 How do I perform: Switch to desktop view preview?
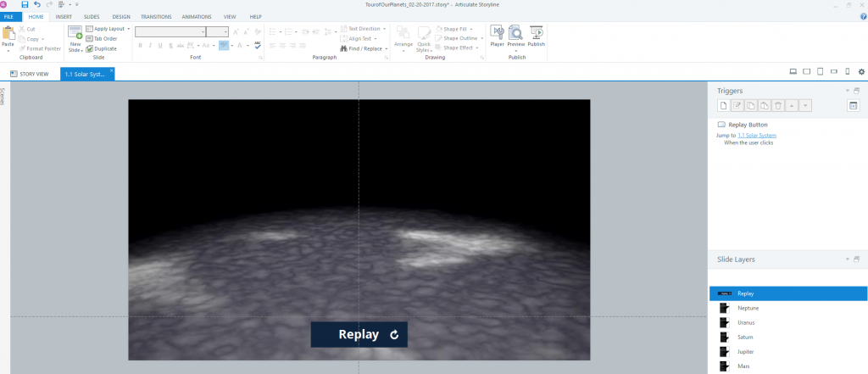click(x=793, y=71)
